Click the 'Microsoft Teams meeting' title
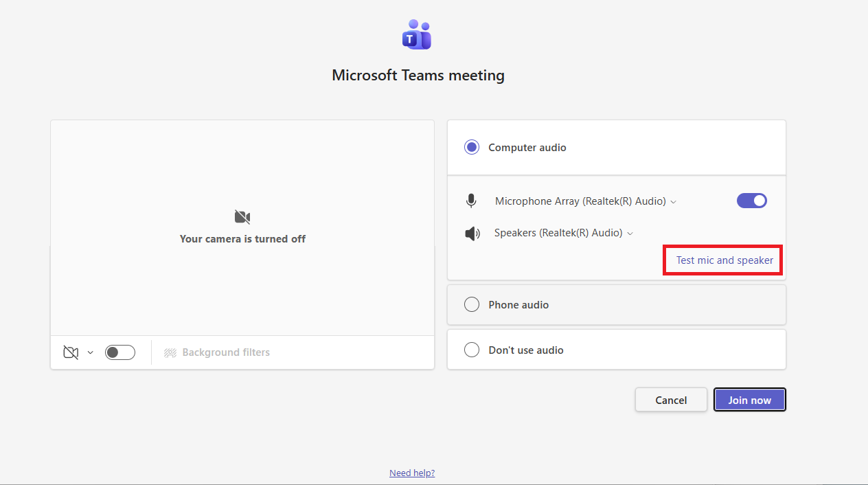 [x=418, y=75]
